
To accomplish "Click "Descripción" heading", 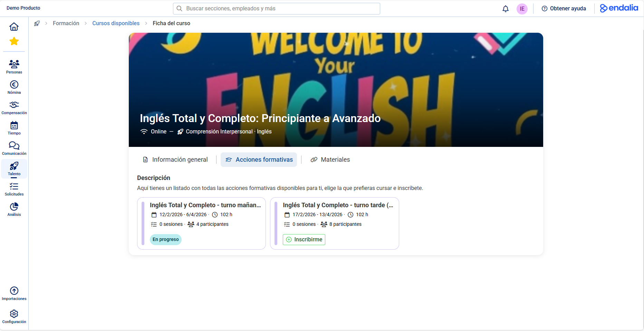I will click(x=154, y=178).
